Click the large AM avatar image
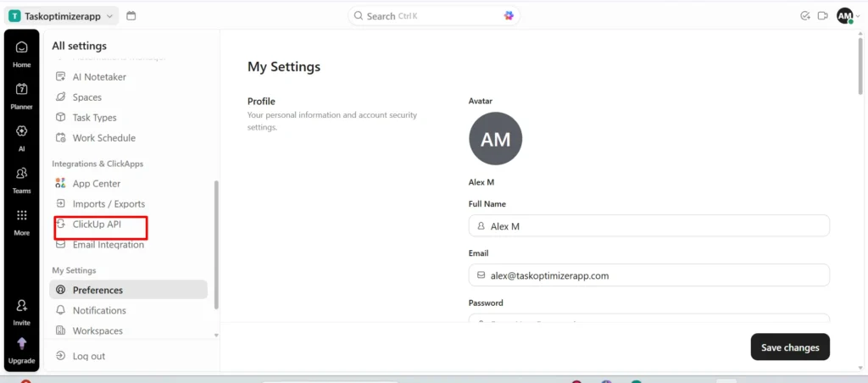Image resolution: width=868 pixels, height=383 pixels. 495,139
